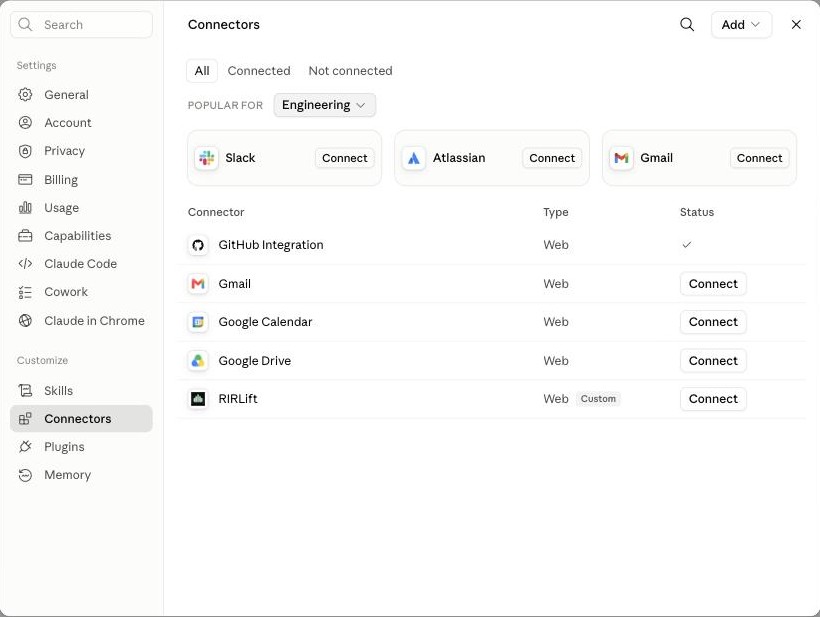The height and width of the screenshot is (617, 820).
Task: Click the Skills scroll icon
Action: click(25, 391)
